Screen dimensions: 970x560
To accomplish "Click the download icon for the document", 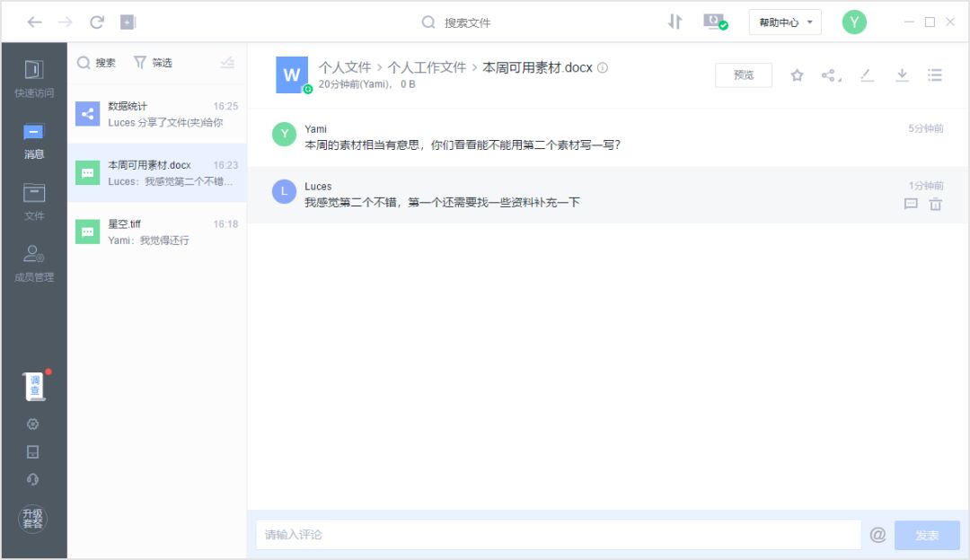I will pos(902,75).
